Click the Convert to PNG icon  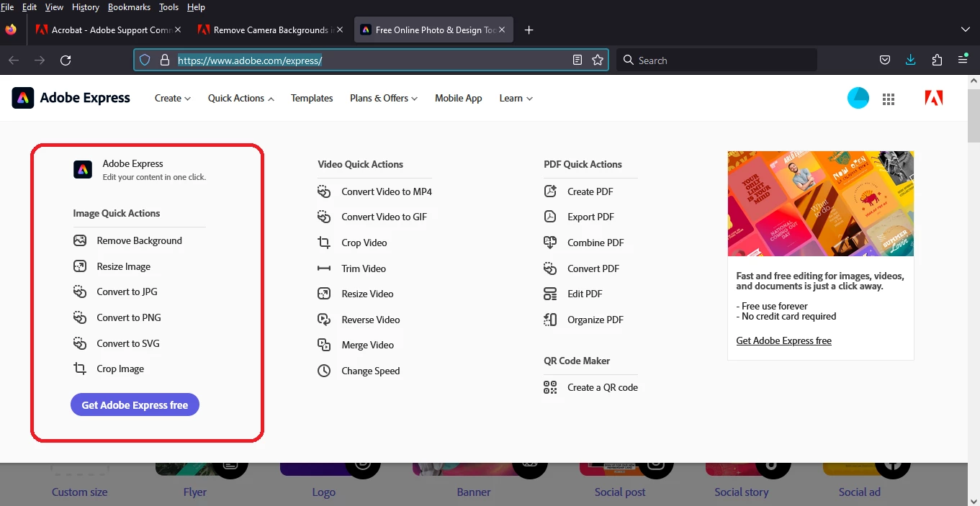pos(80,317)
